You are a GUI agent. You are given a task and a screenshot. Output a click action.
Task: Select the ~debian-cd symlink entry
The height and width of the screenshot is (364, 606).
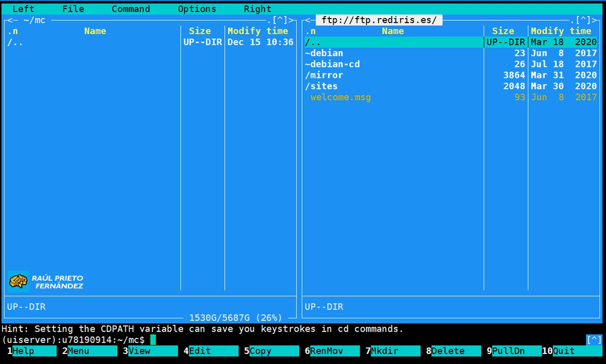coord(332,64)
